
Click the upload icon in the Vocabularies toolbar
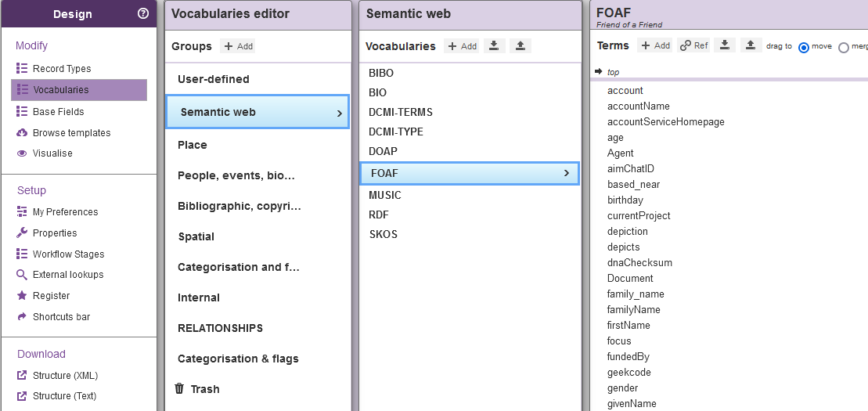click(520, 46)
